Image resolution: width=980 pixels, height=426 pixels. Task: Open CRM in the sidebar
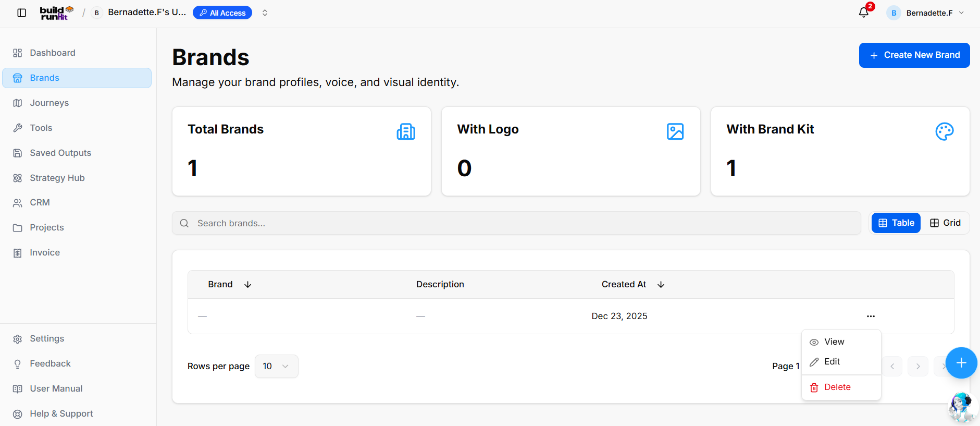click(77, 202)
